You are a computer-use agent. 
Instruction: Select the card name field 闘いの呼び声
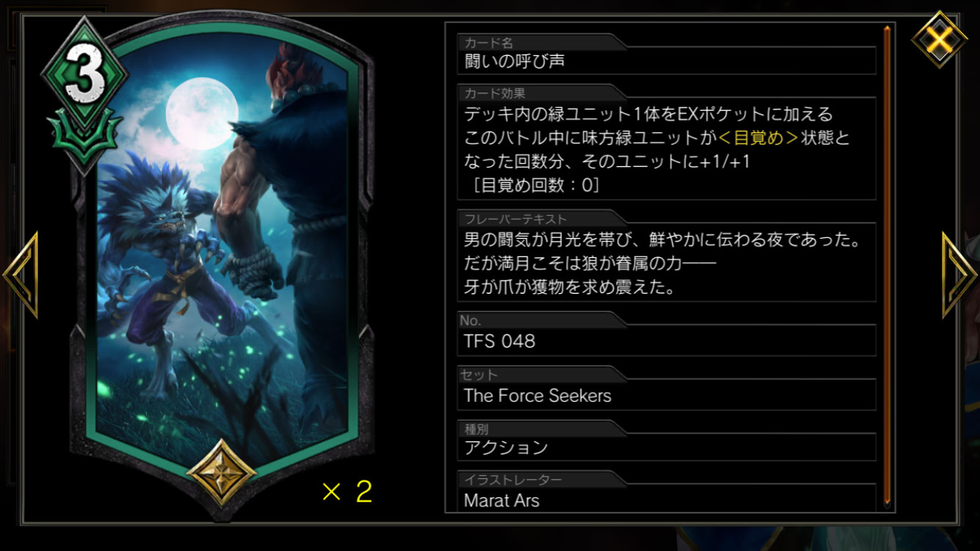point(666,61)
